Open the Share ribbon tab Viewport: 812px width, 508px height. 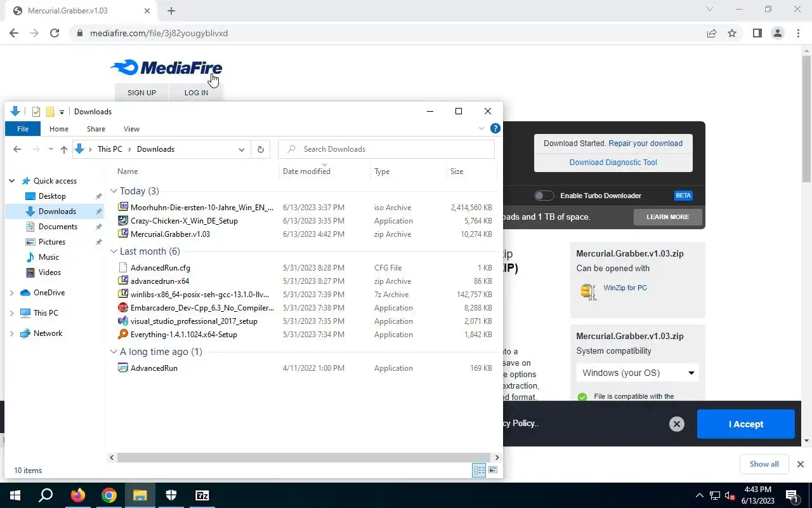[96, 129]
